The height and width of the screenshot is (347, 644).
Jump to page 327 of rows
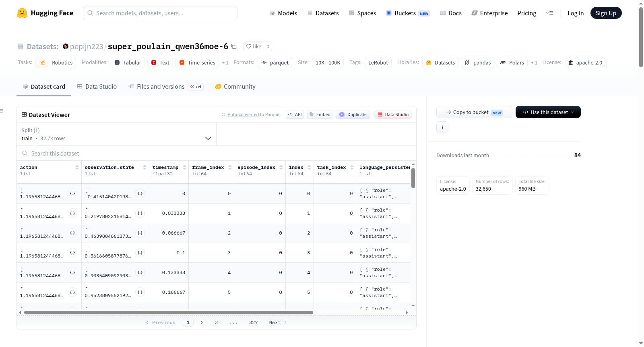click(254, 322)
